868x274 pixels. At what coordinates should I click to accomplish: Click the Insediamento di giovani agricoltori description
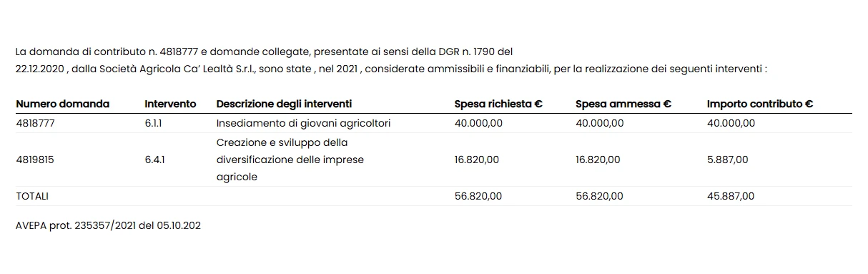[x=303, y=123]
